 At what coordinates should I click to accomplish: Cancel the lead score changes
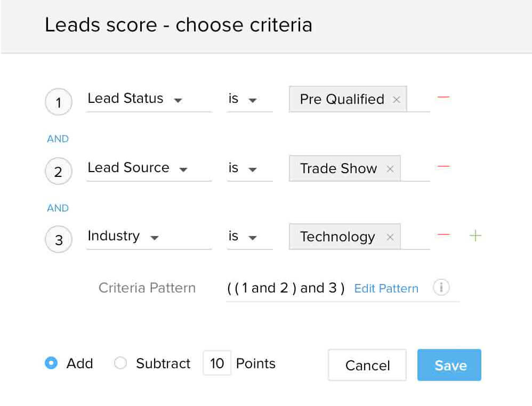point(367,366)
